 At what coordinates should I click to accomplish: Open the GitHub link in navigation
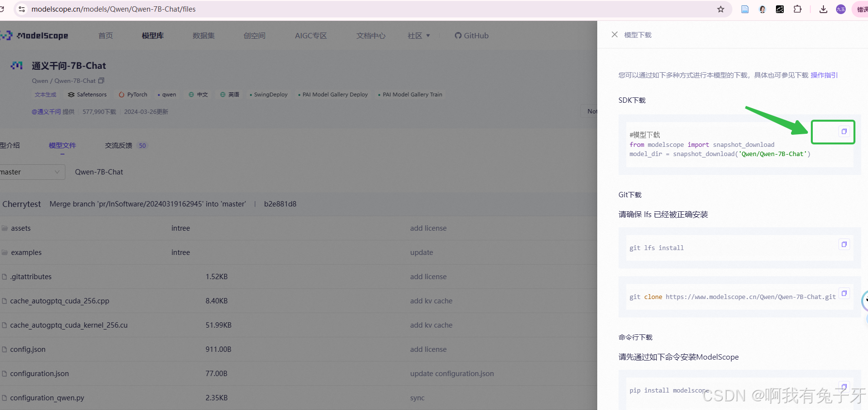click(472, 35)
